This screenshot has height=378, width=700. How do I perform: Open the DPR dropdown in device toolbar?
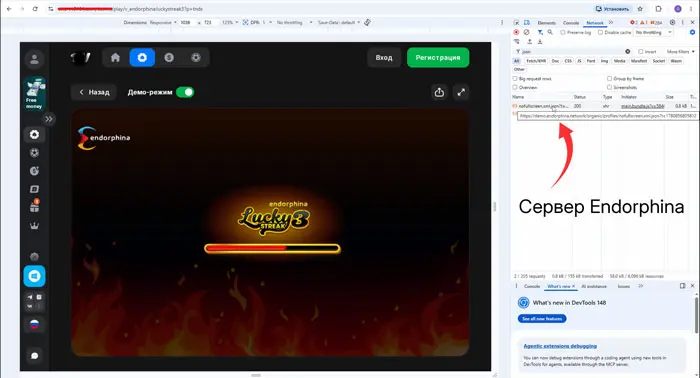tap(258, 22)
